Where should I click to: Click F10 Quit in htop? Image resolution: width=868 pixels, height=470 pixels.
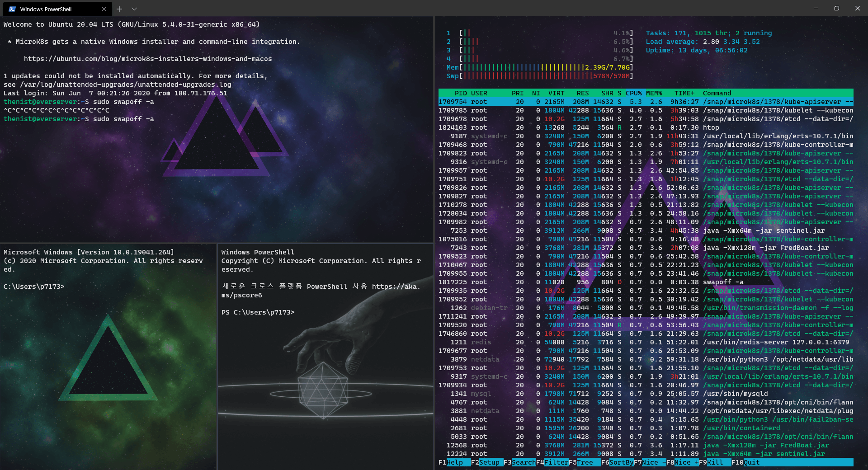point(747,462)
